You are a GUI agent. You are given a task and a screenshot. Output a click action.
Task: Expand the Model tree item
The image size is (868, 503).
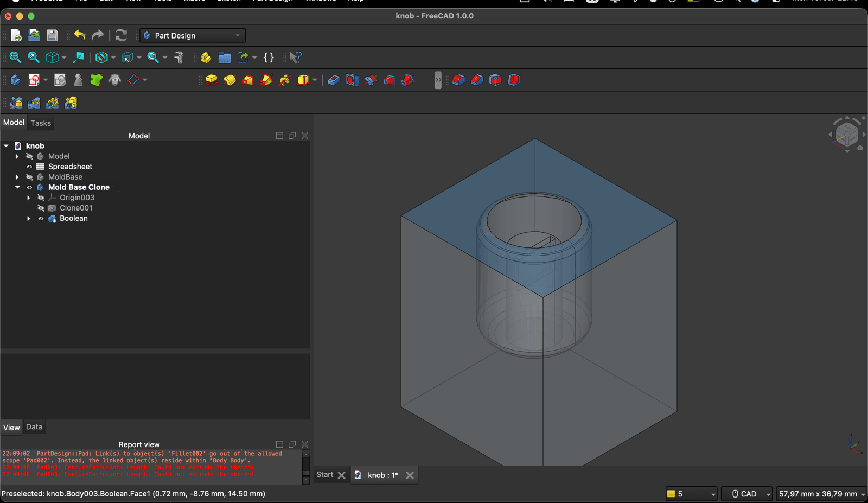click(x=17, y=156)
